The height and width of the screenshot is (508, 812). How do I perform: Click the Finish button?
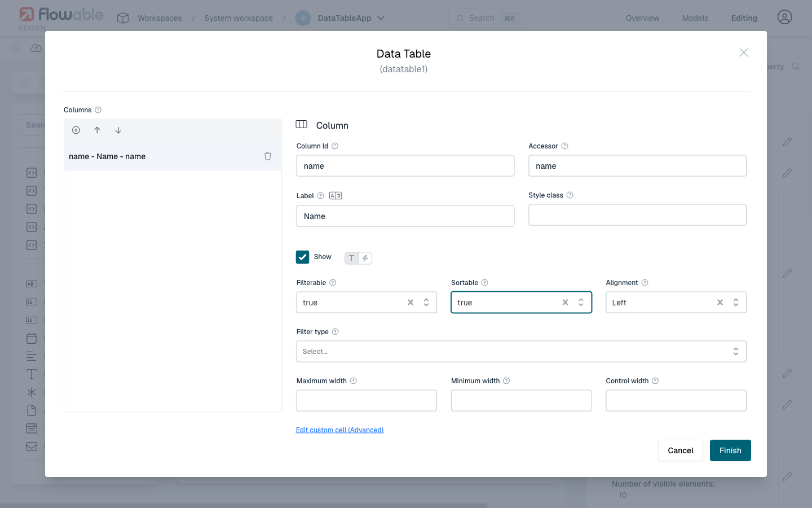730,450
